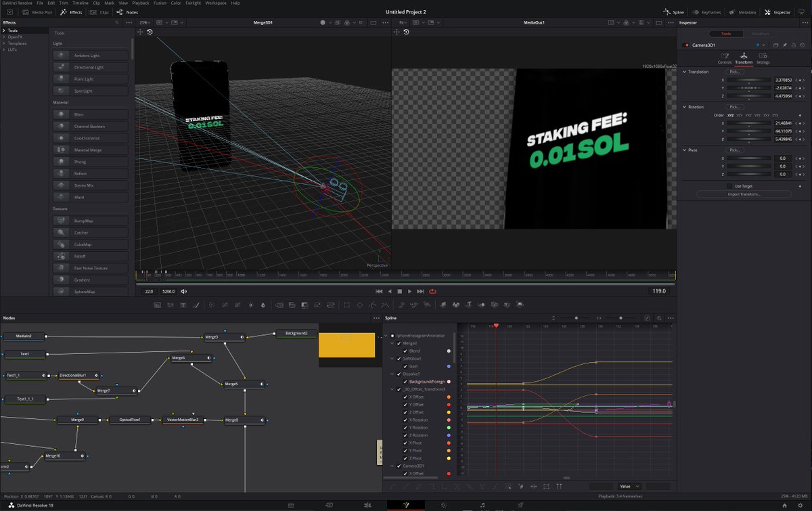Switch to Settings tab in Inspector
Screen dimensions: 812x511
coord(763,58)
